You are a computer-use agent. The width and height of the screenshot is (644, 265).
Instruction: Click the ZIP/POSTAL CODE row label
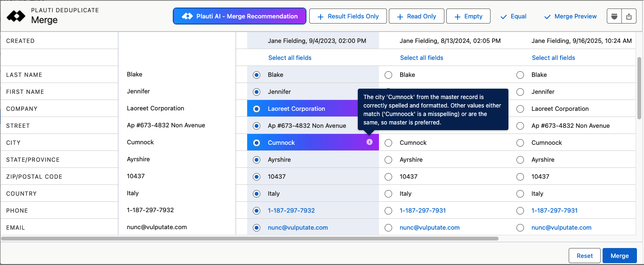coord(34,177)
